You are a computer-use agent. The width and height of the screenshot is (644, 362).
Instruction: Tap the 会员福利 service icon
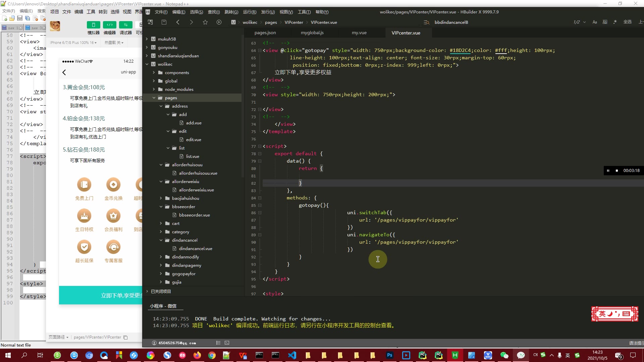pyautogui.click(x=113, y=216)
